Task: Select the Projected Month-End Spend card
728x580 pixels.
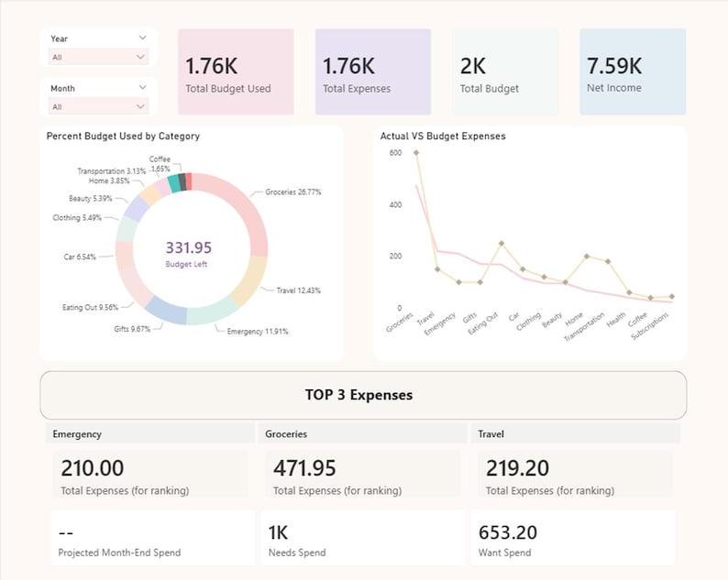Action: (x=153, y=538)
